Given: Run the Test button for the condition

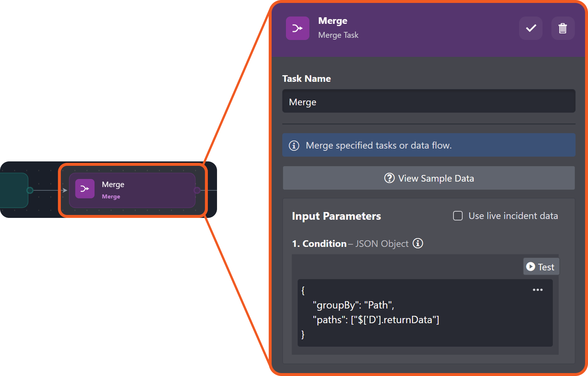Looking at the screenshot, I should tap(541, 267).
